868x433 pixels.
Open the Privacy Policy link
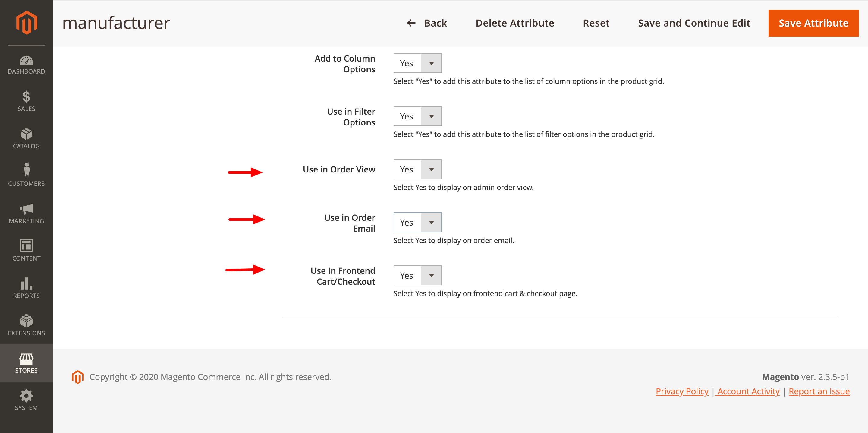[x=682, y=391]
